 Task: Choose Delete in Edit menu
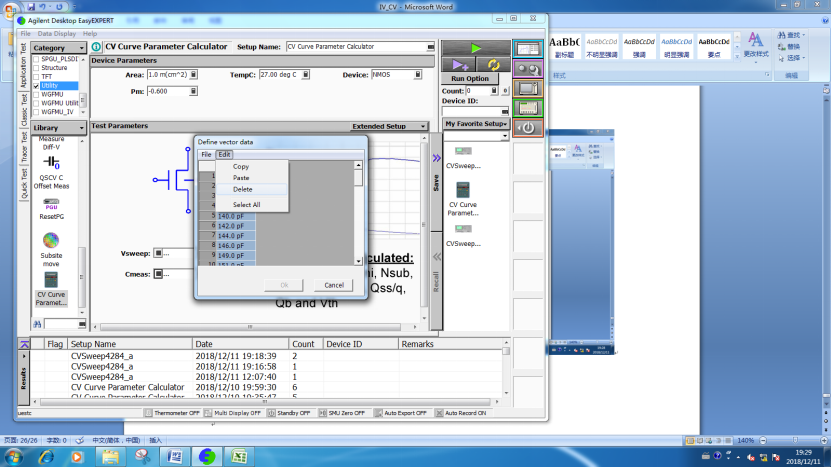click(243, 189)
